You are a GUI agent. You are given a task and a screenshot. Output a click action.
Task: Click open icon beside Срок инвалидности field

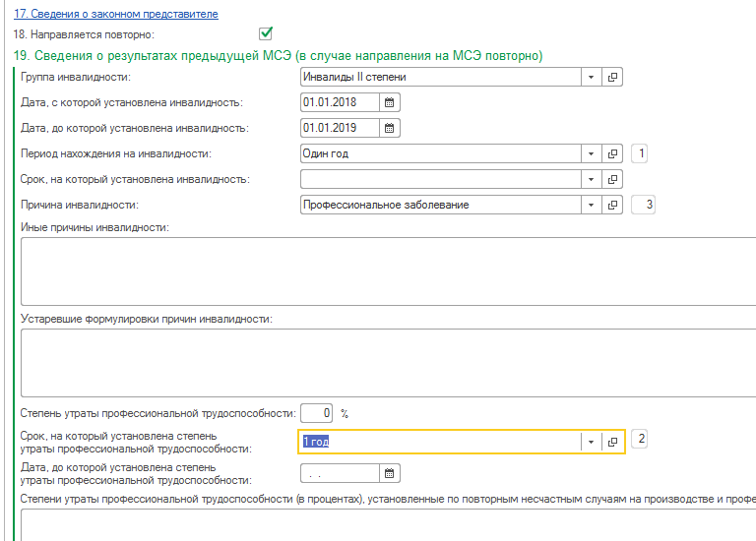(612, 179)
